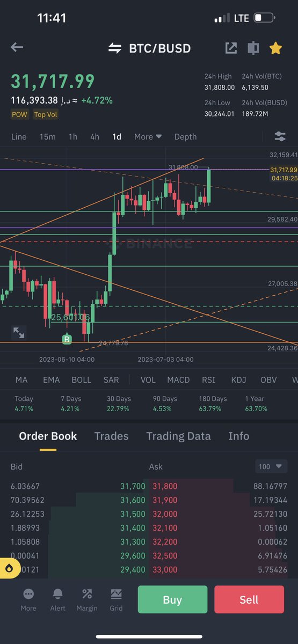Select the Line chart interval
Image resolution: width=298 pixels, height=644 pixels.
[19, 137]
